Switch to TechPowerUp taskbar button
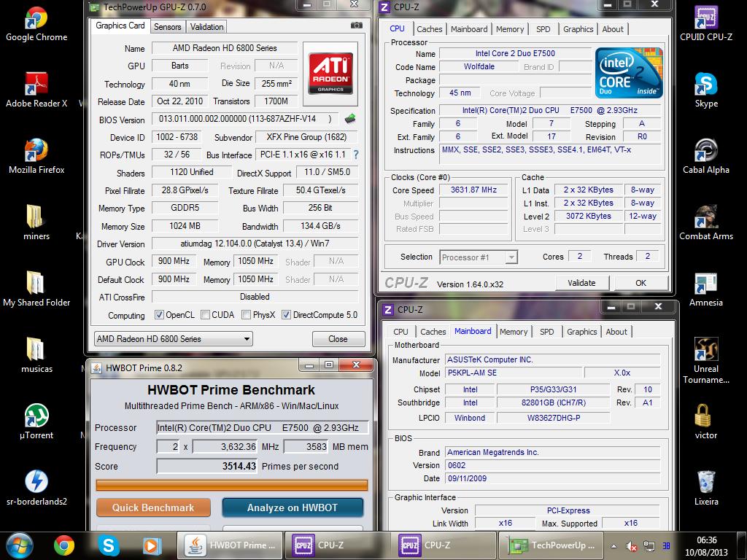The height and width of the screenshot is (560, 747). pos(551,545)
